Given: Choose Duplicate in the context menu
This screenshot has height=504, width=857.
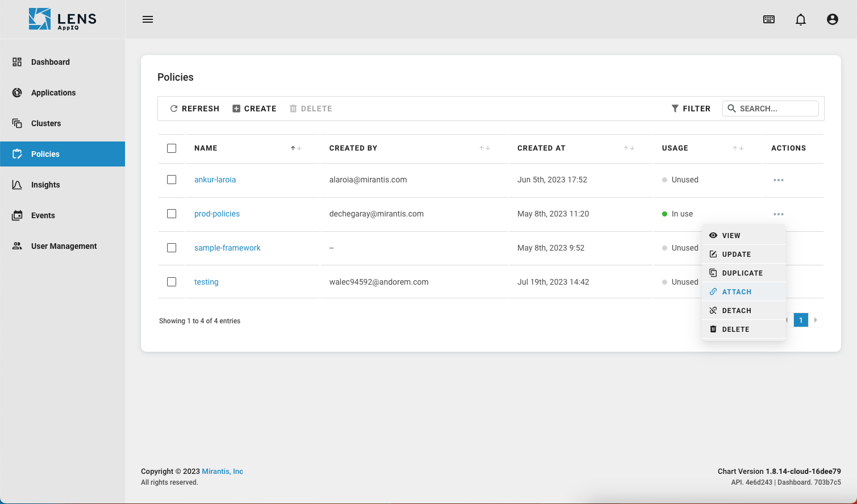Looking at the screenshot, I should [x=744, y=273].
